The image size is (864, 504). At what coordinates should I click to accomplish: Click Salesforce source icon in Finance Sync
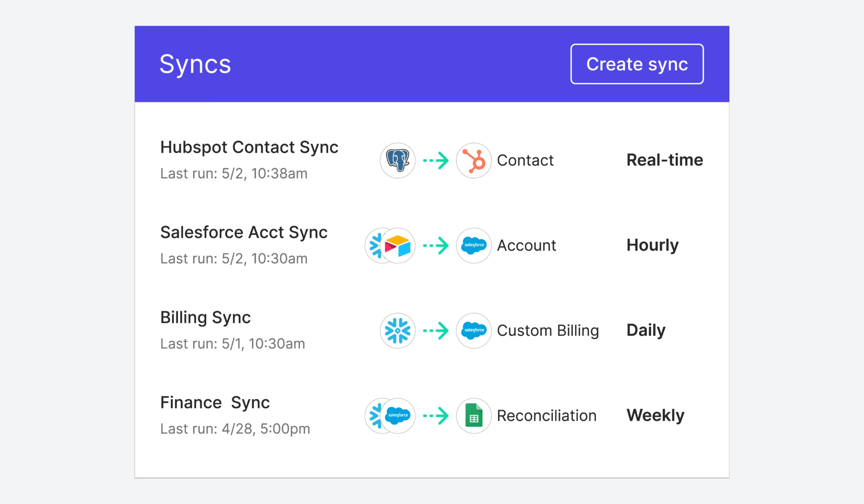pyautogui.click(x=398, y=416)
